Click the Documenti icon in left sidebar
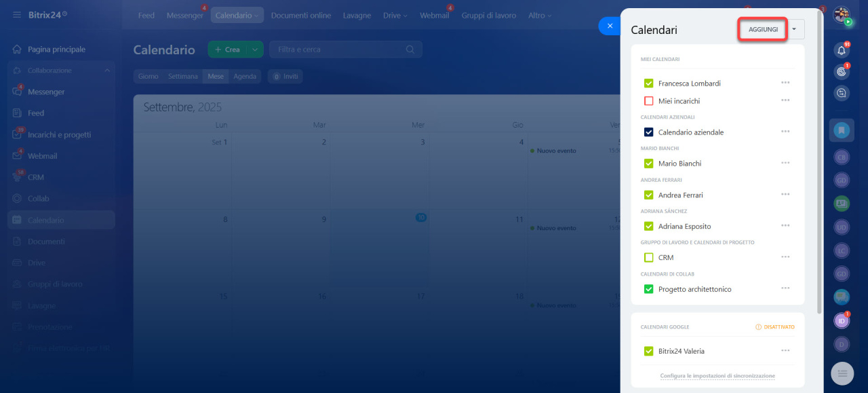 pyautogui.click(x=17, y=242)
